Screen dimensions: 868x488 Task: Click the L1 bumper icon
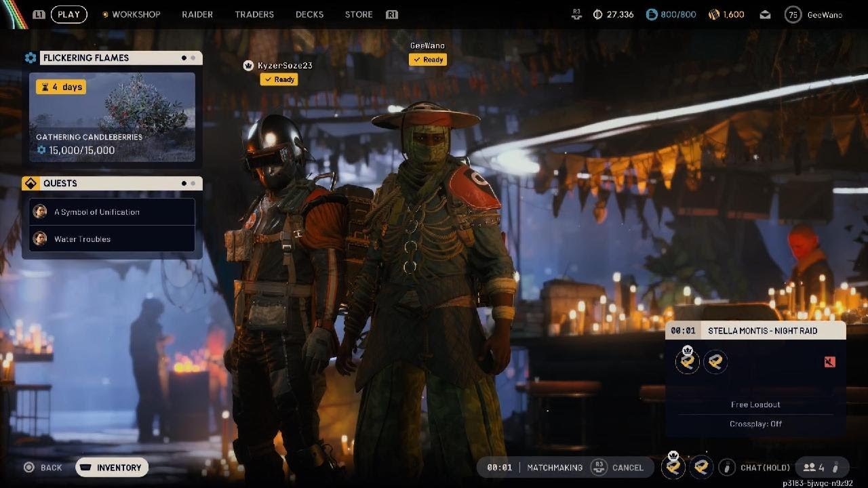click(39, 14)
